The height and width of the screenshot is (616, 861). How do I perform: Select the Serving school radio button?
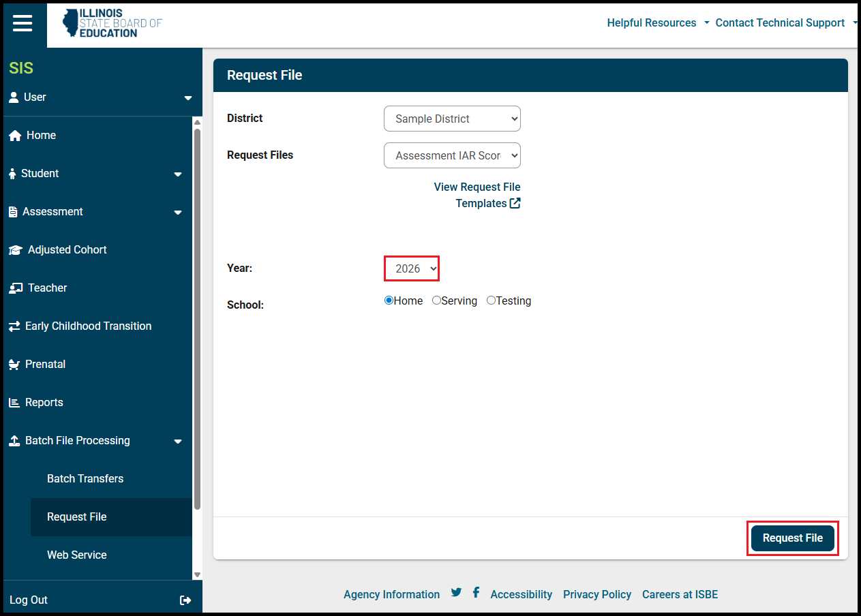(437, 301)
